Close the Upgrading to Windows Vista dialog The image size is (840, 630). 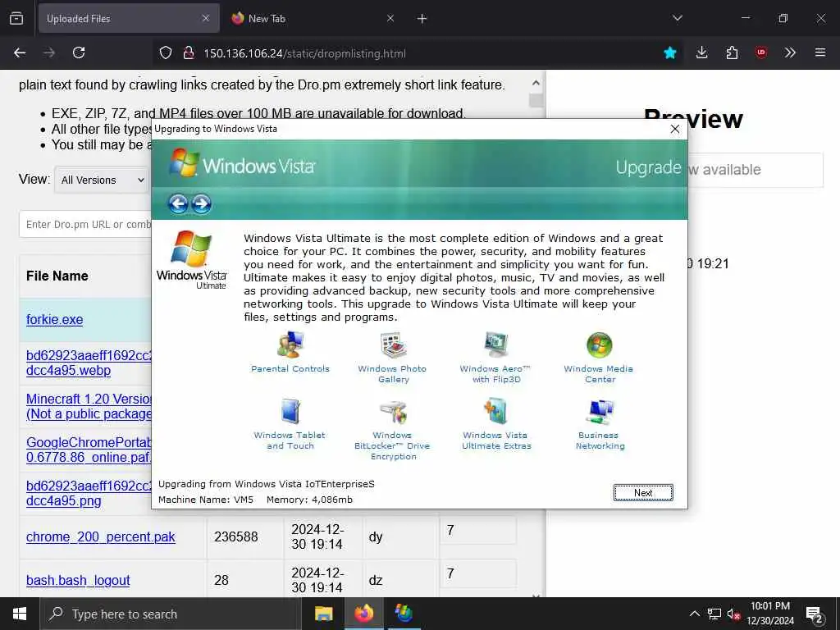(x=675, y=129)
